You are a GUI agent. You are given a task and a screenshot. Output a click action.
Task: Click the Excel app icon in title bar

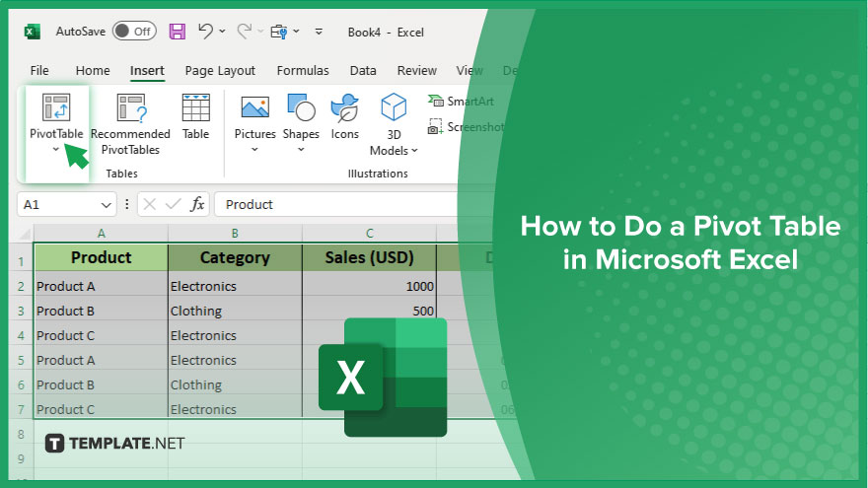(x=33, y=32)
